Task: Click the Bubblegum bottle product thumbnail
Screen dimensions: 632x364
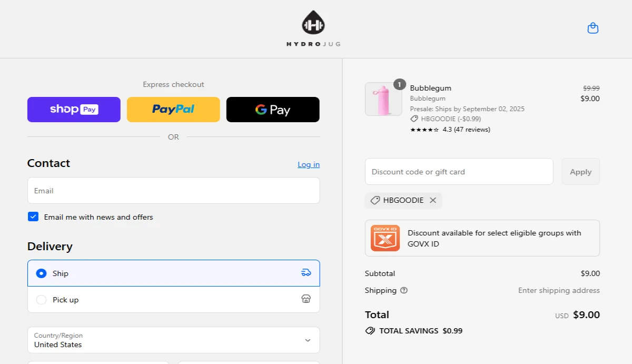Action: point(383,99)
